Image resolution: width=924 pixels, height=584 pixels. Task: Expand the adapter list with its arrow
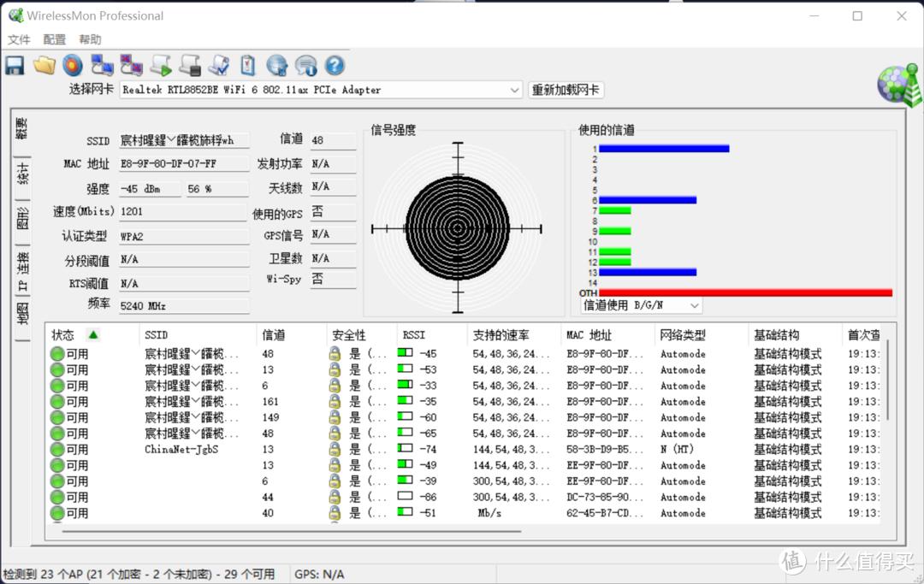(513, 90)
